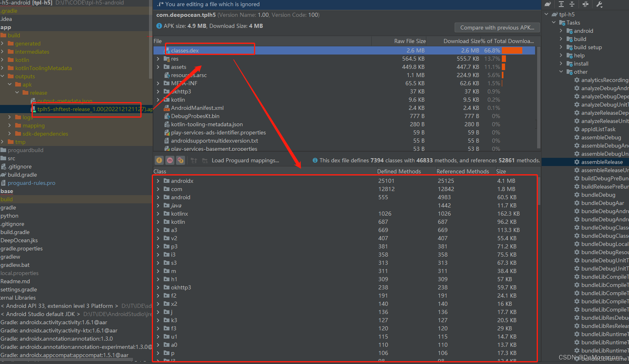The height and width of the screenshot is (364, 629).
Task: Expand the mapping folder in project tree
Action: pyautogui.click(x=10, y=125)
